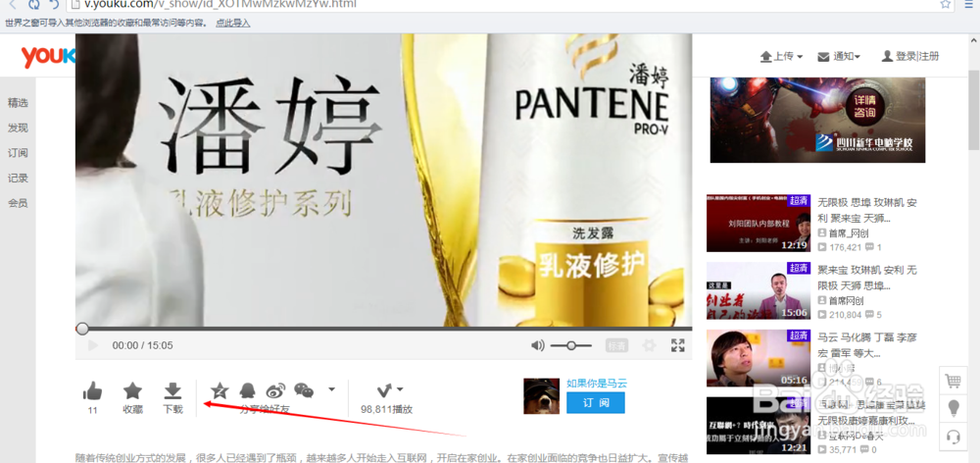
Task: Change video quality 标清 button
Action: tap(616, 345)
